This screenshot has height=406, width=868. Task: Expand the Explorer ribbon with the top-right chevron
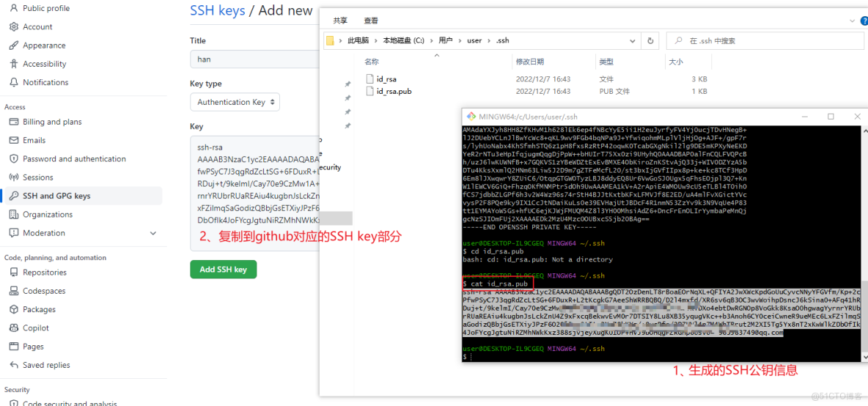pyautogui.click(x=853, y=21)
